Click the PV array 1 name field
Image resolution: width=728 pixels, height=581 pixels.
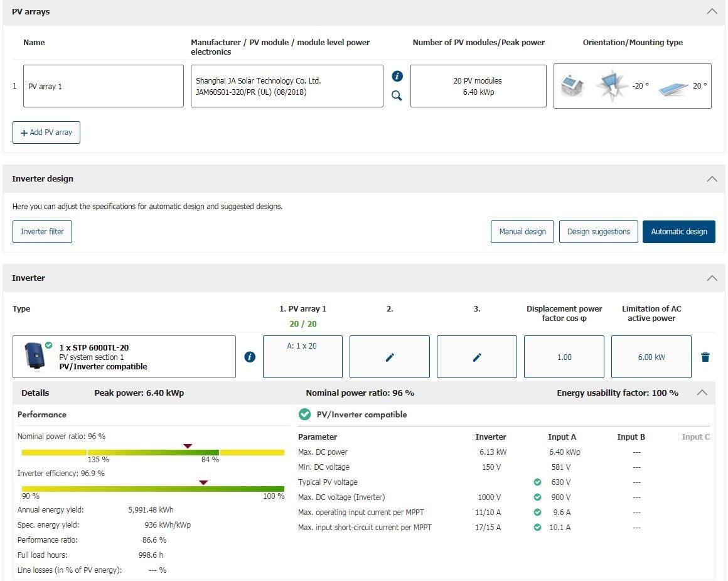(x=104, y=86)
